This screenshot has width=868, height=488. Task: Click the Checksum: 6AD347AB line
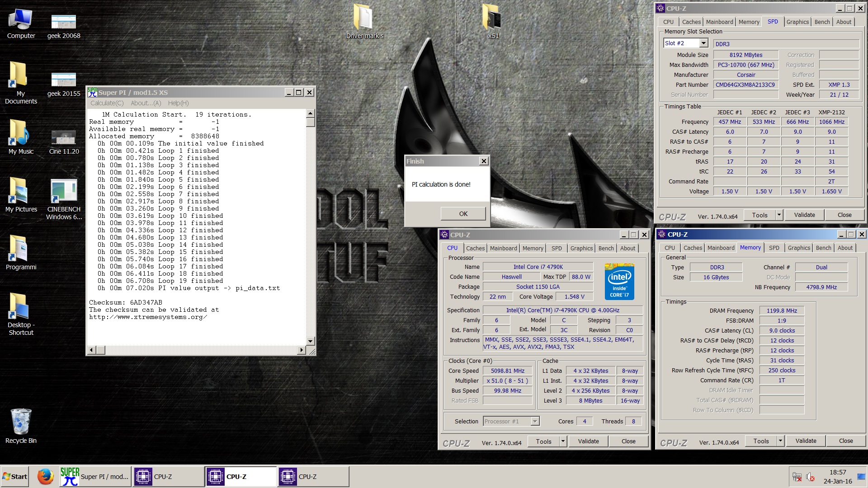tap(125, 302)
